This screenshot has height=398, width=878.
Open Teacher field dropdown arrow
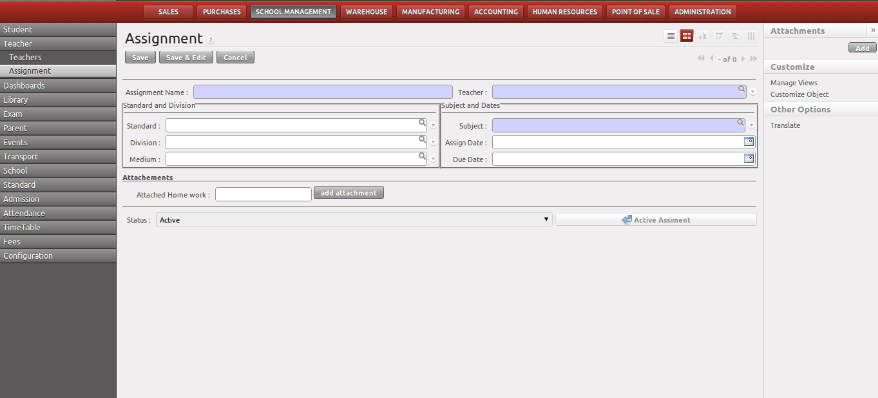752,92
